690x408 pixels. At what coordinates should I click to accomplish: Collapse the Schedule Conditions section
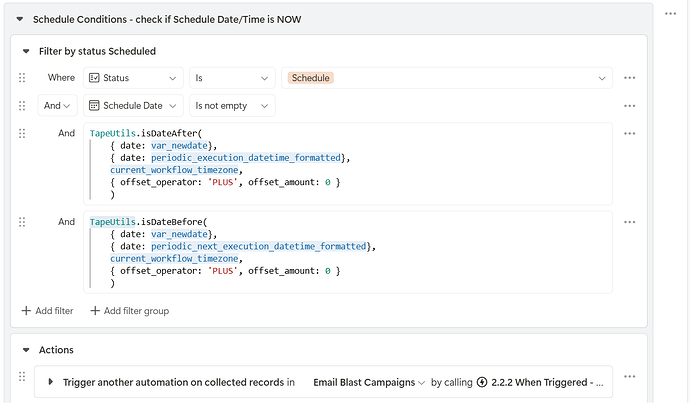pos(19,19)
